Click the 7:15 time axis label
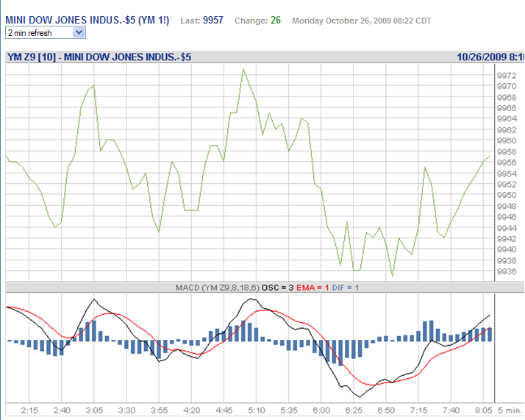Viewport: 525px width, 420px height. [x=418, y=410]
